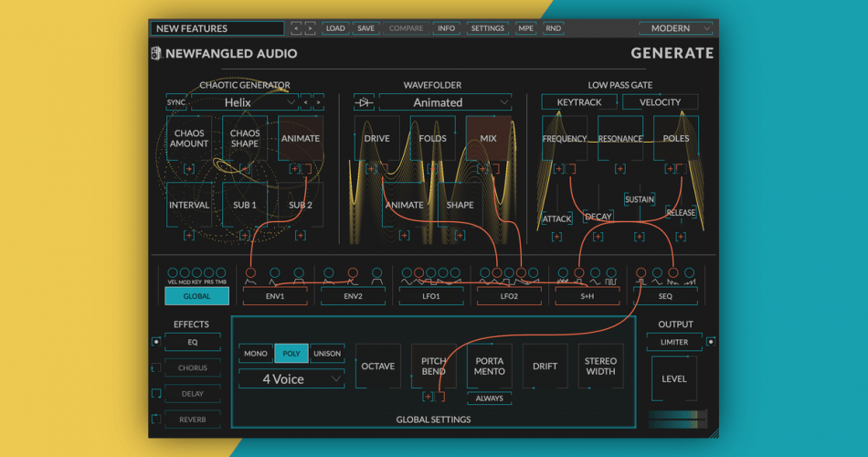Click Newfangled Audio logo icon
Screen dimensions: 868x457
pos(156,53)
